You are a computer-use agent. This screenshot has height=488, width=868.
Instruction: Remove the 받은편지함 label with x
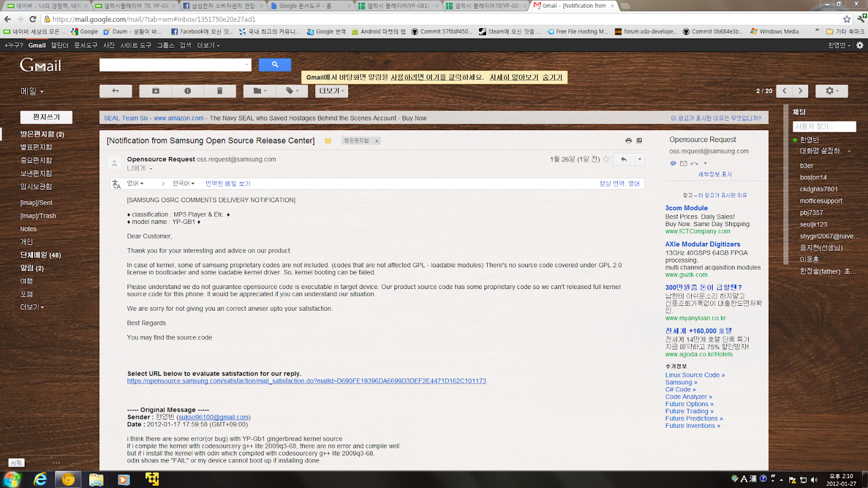tap(376, 141)
